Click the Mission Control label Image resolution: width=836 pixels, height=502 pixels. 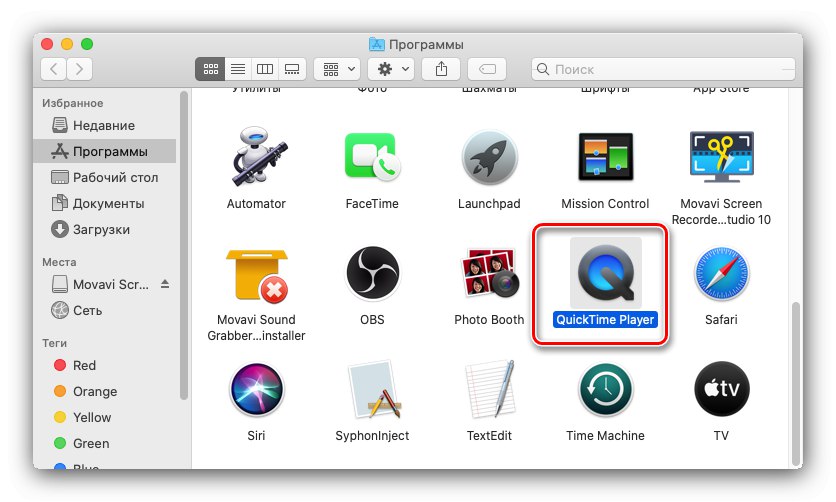(x=605, y=204)
